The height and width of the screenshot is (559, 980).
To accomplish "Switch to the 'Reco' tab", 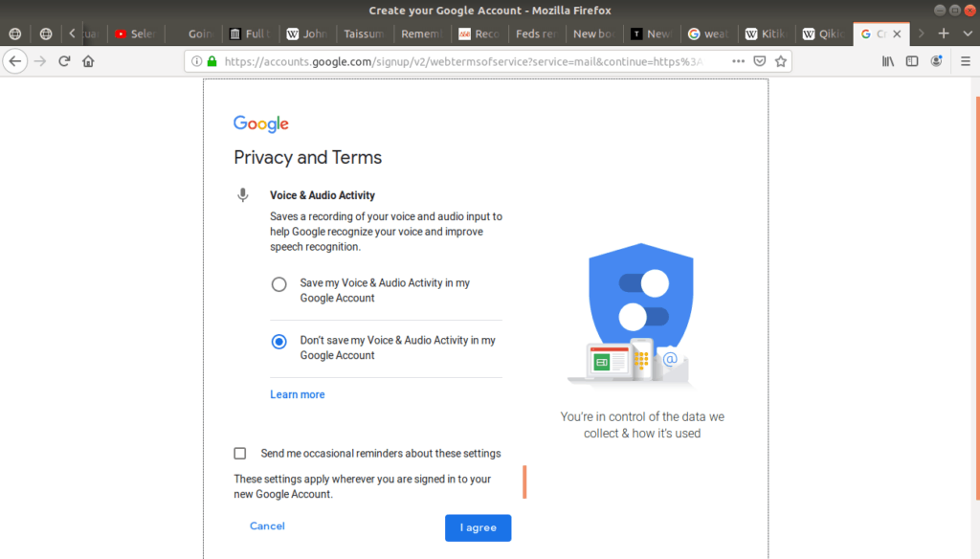I will click(x=479, y=34).
